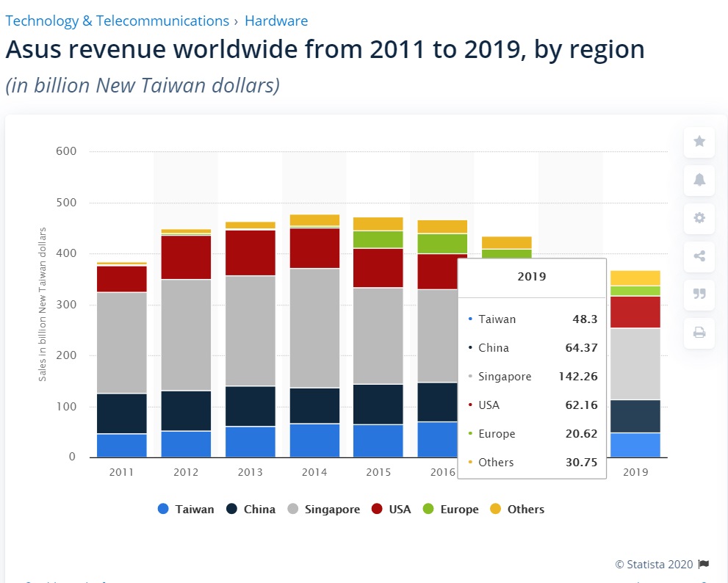The height and width of the screenshot is (583, 728).
Task: Toggle Singapore series in legend
Action: (324, 509)
